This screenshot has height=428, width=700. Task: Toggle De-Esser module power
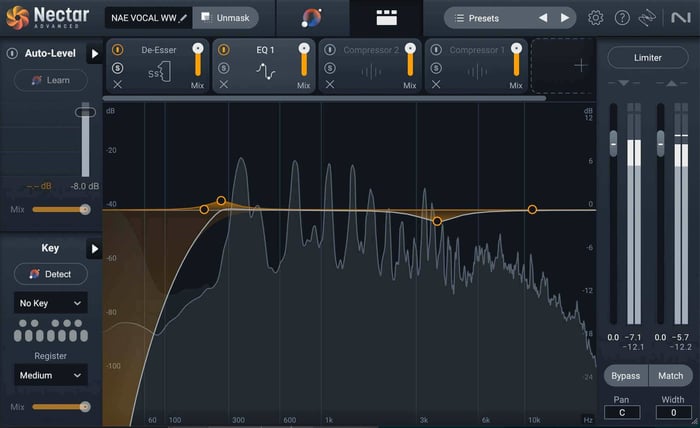(x=117, y=50)
